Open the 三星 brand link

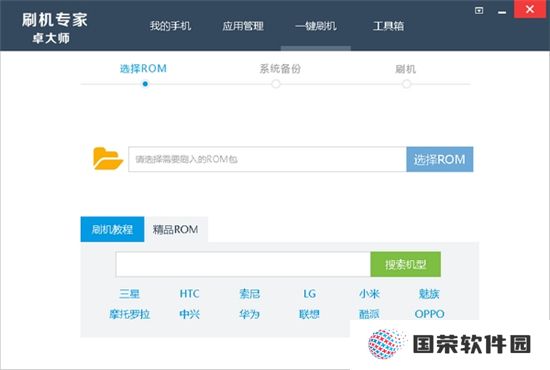coord(129,294)
